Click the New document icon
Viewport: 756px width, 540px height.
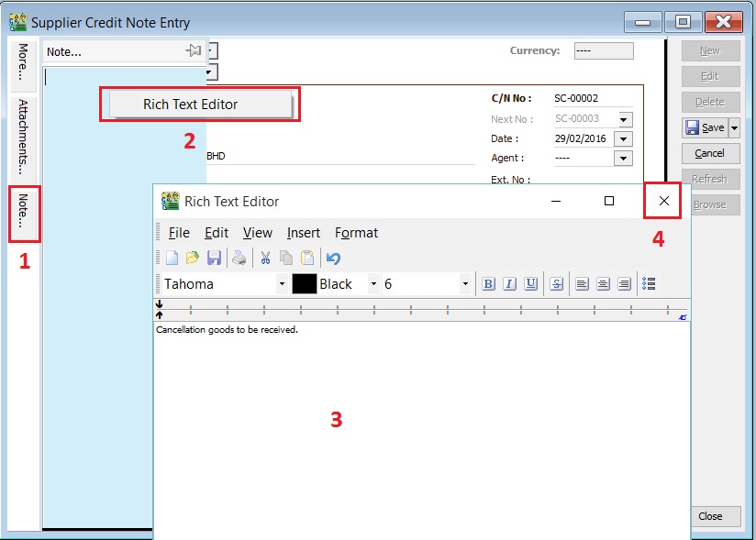(x=172, y=258)
